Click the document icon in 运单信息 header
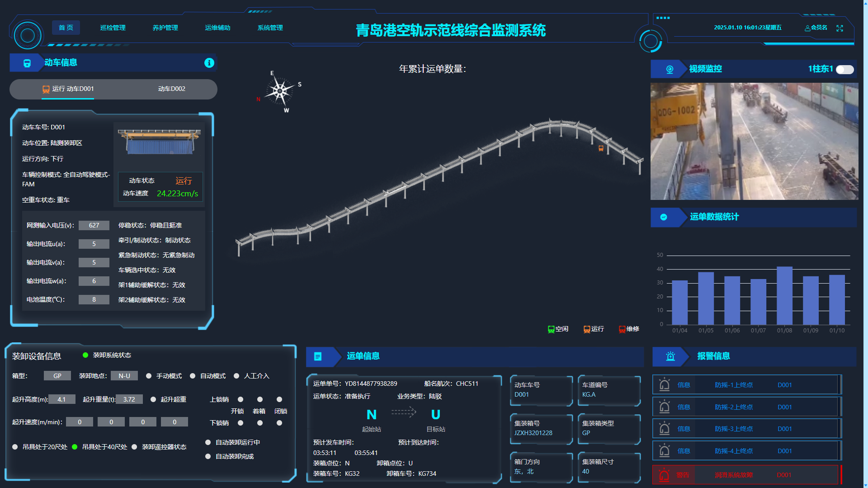868x488 pixels. tap(318, 356)
